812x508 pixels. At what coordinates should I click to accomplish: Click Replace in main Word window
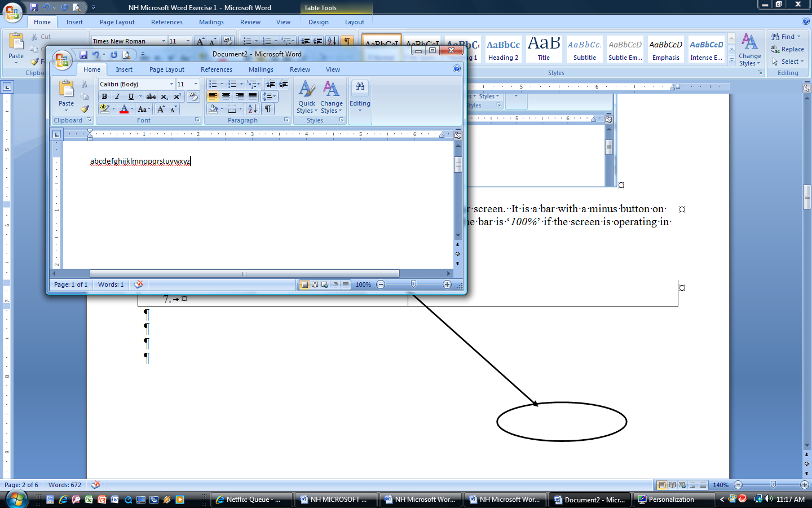click(x=787, y=49)
